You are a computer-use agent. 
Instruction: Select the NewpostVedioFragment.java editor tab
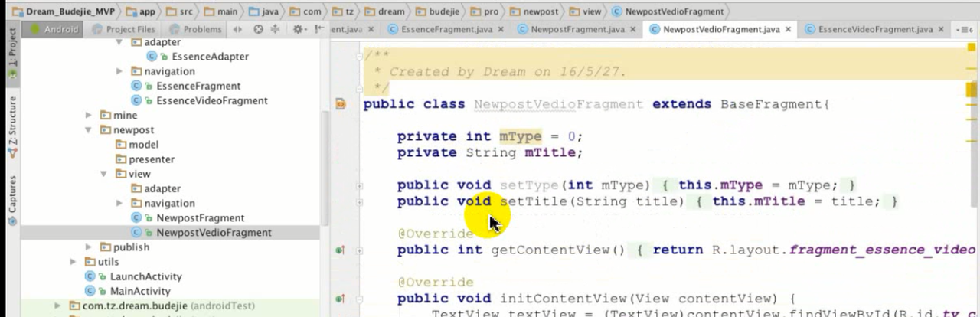point(720,29)
